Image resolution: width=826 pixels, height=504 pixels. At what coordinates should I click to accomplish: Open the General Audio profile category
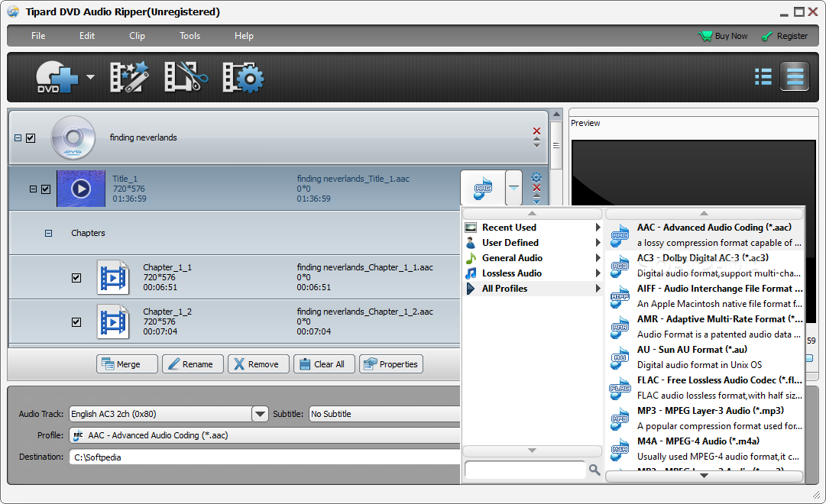[x=533, y=258]
